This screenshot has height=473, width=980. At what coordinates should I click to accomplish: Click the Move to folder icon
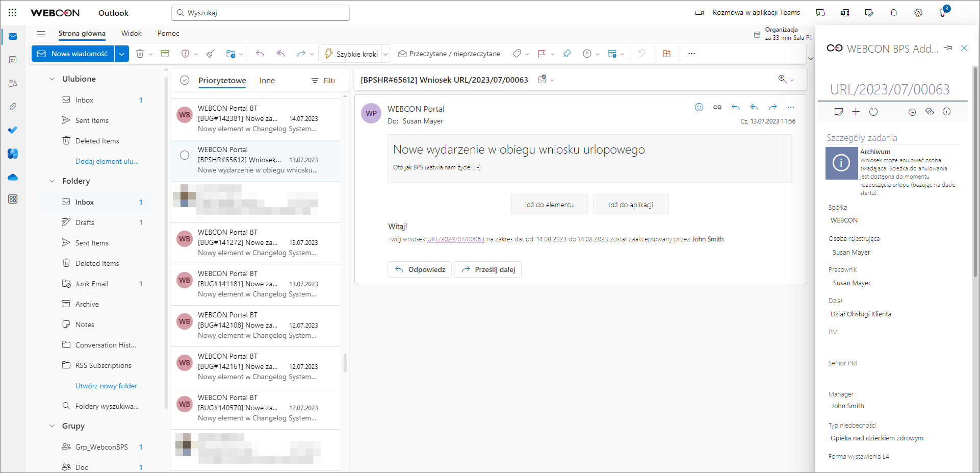coord(230,54)
